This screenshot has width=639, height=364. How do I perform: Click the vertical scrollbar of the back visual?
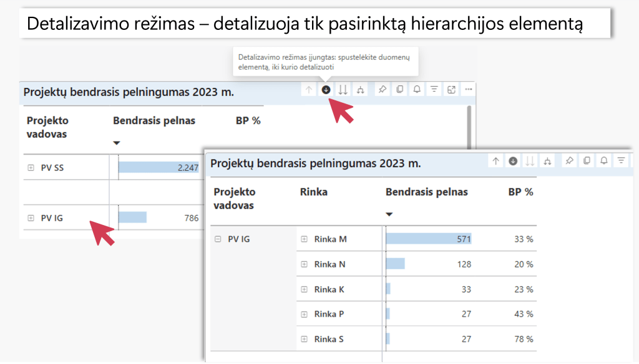coord(469,125)
